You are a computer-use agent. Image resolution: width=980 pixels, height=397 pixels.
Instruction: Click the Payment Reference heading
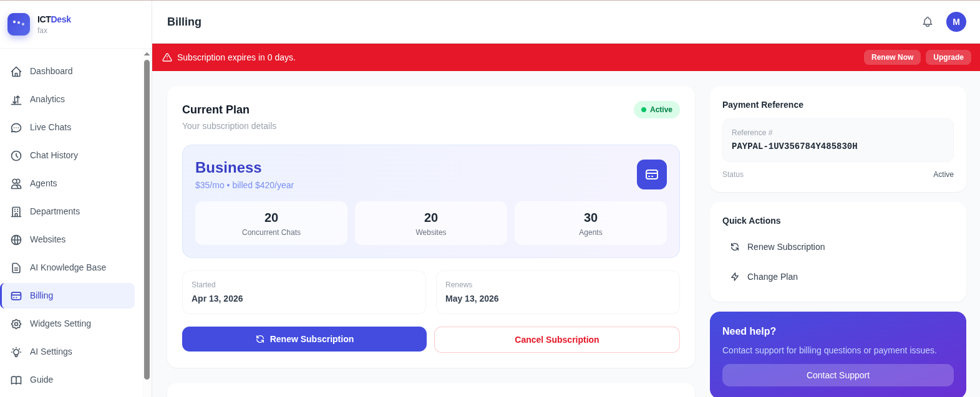coord(763,105)
